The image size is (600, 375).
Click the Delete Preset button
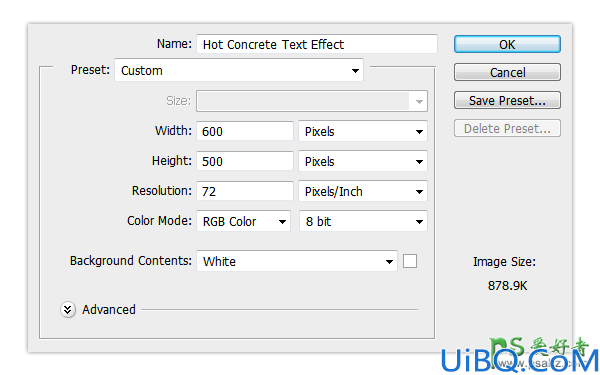[x=507, y=129]
